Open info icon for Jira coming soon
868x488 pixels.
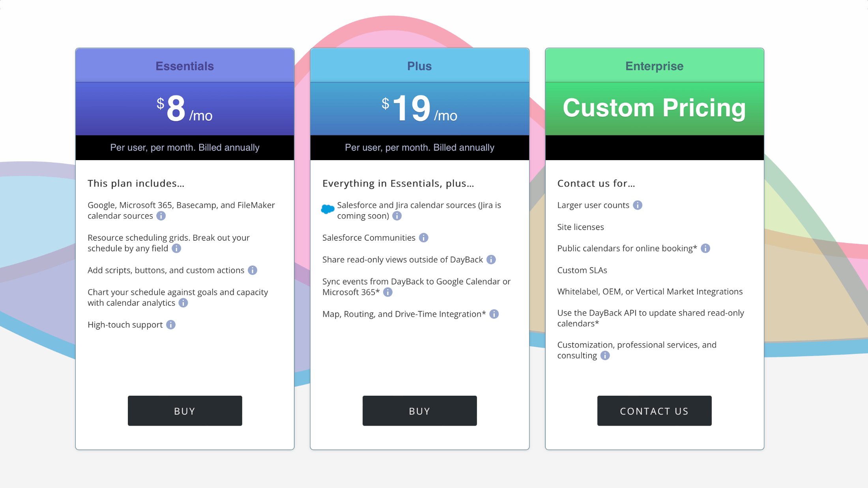click(397, 216)
